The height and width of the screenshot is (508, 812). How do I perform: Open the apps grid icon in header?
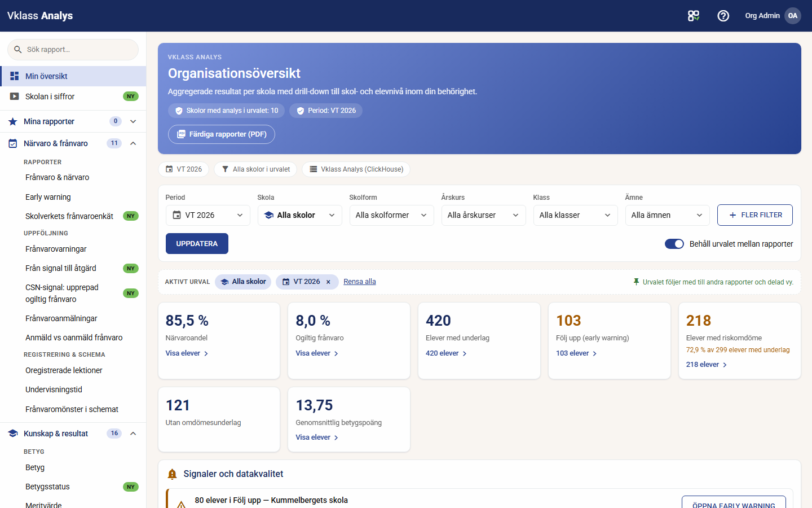[x=694, y=16]
